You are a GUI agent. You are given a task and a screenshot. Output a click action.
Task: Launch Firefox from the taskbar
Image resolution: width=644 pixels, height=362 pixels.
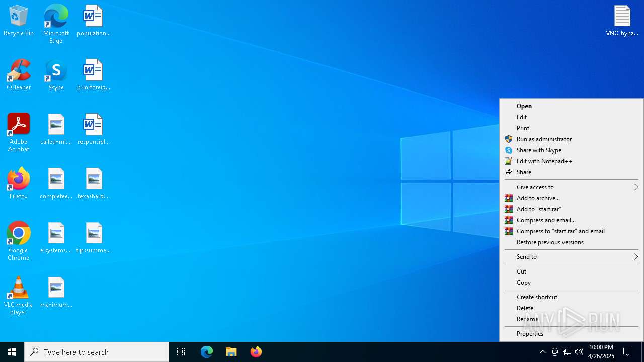(256, 352)
